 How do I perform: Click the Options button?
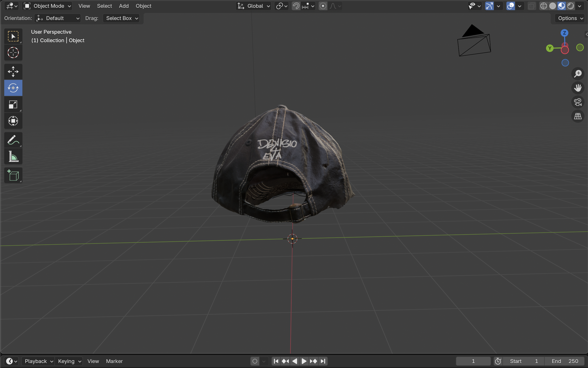point(569,18)
